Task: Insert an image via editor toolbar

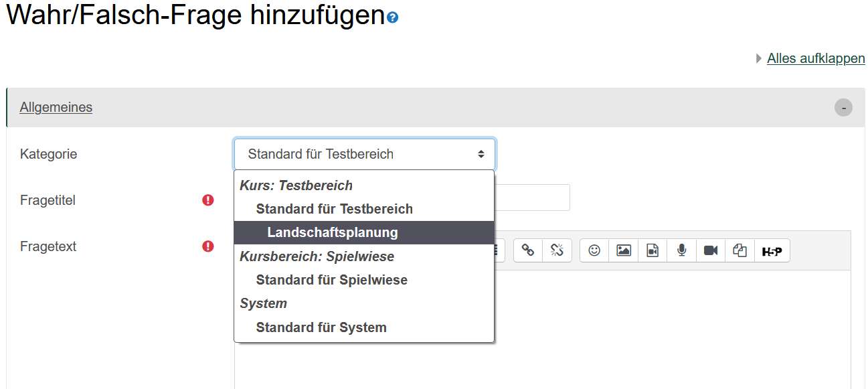Action: (x=624, y=250)
